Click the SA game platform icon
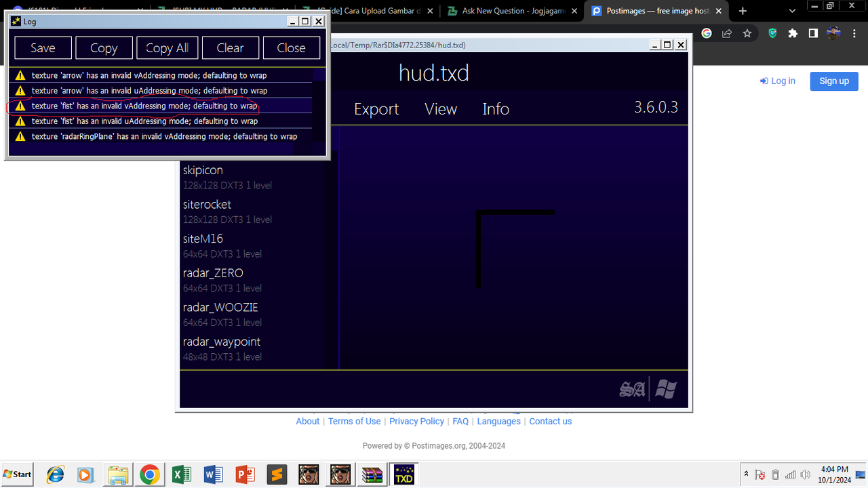This screenshot has width=868, height=488. tap(632, 390)
